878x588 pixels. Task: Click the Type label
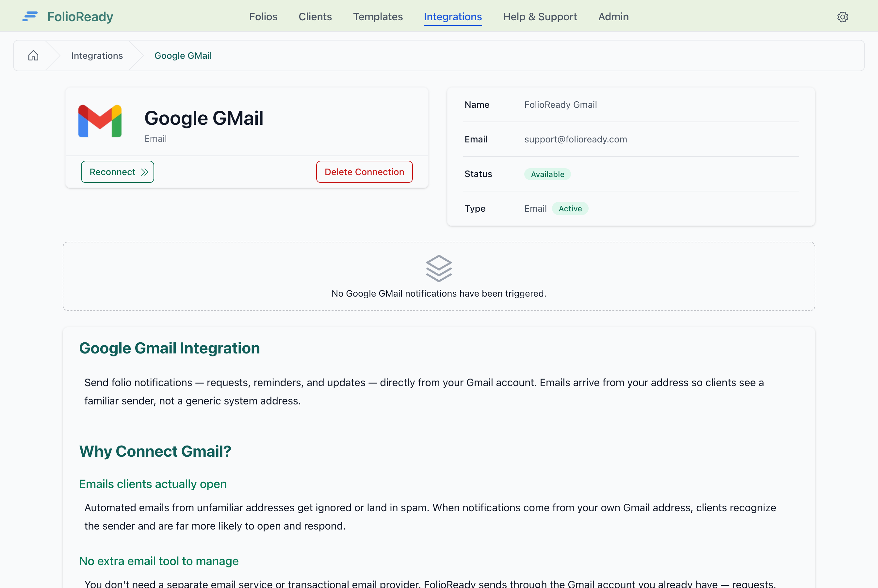pyautogui.click(x=475, y=208)
